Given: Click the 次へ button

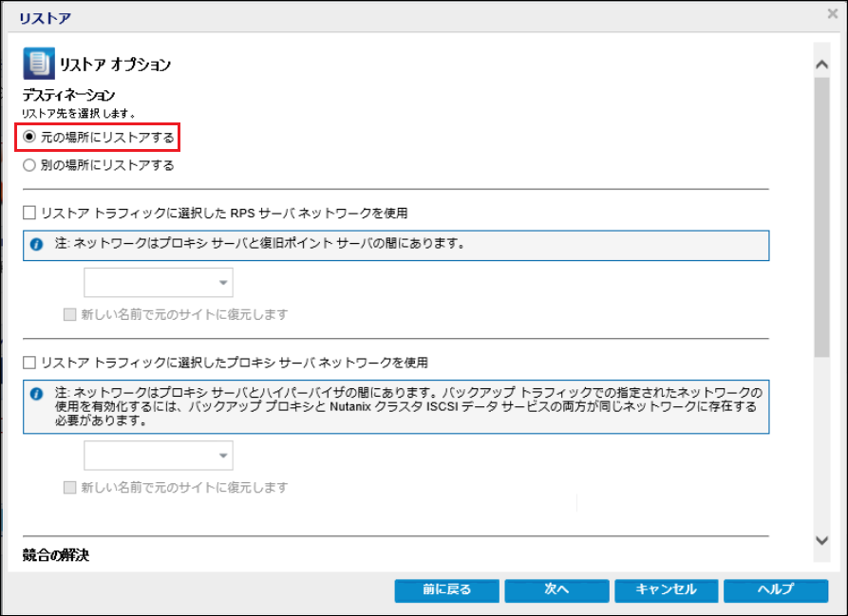Looking at the screenshot, I should [x=556, y=589].
